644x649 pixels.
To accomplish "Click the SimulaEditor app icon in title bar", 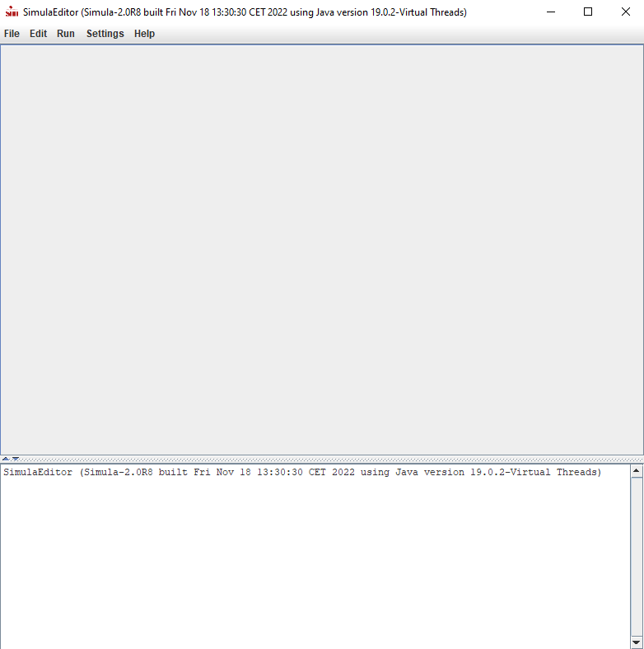I will click(12, 12).
